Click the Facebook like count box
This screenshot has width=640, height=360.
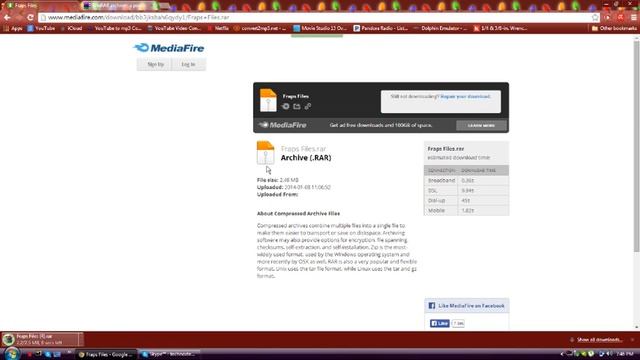458,323
